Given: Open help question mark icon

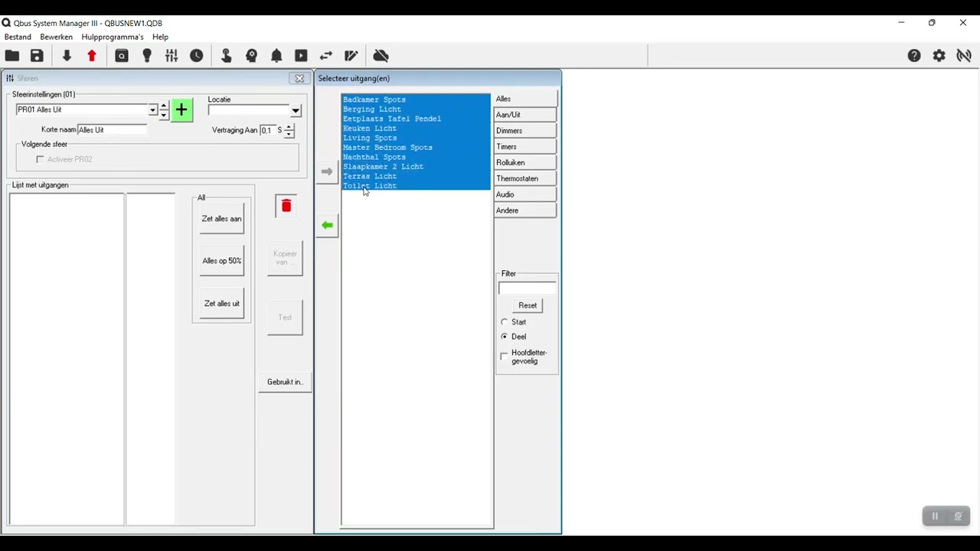Looking at the screenshot, I should coord(914,56).
